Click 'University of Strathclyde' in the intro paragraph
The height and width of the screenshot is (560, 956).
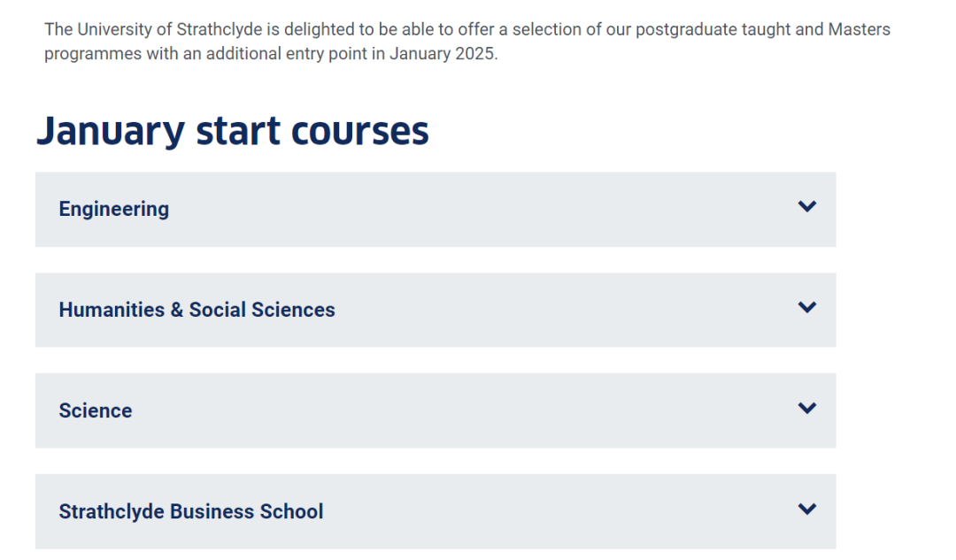point(169,29)
